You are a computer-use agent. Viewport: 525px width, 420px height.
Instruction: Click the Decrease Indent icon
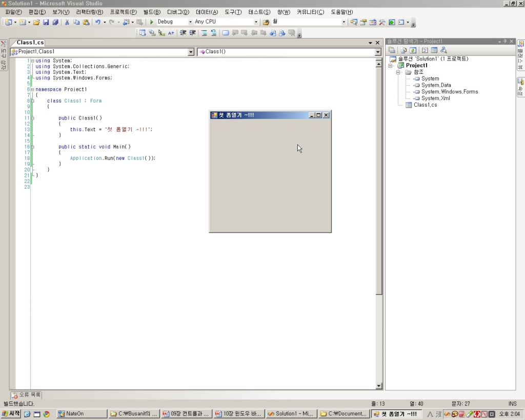coord(183,33)
